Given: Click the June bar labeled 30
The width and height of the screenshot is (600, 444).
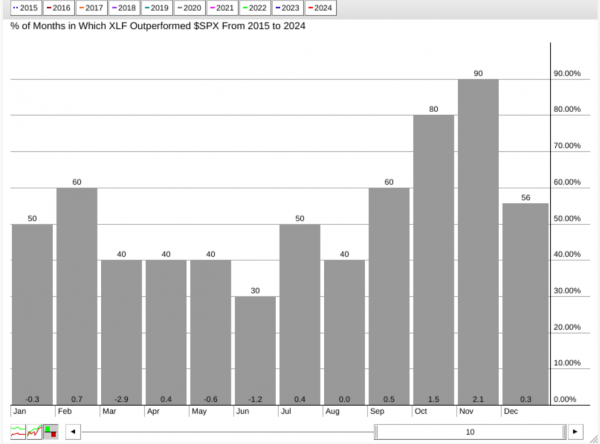Looking at the screenshot, I should tap(255, 351).
